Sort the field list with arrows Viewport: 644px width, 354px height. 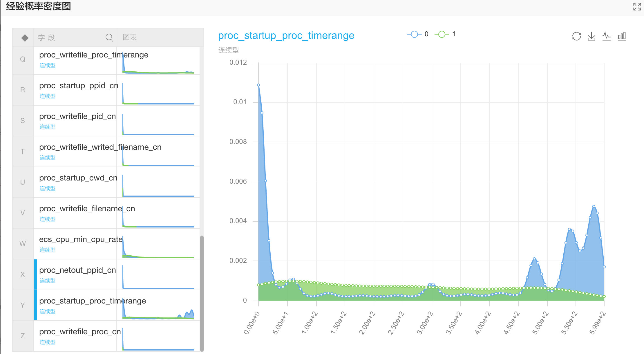[25, 38]
